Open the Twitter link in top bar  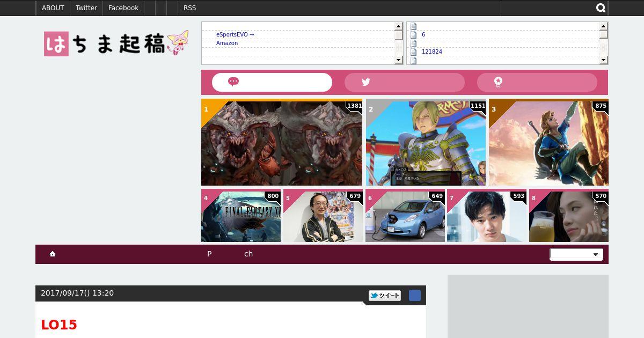[86, 8]
